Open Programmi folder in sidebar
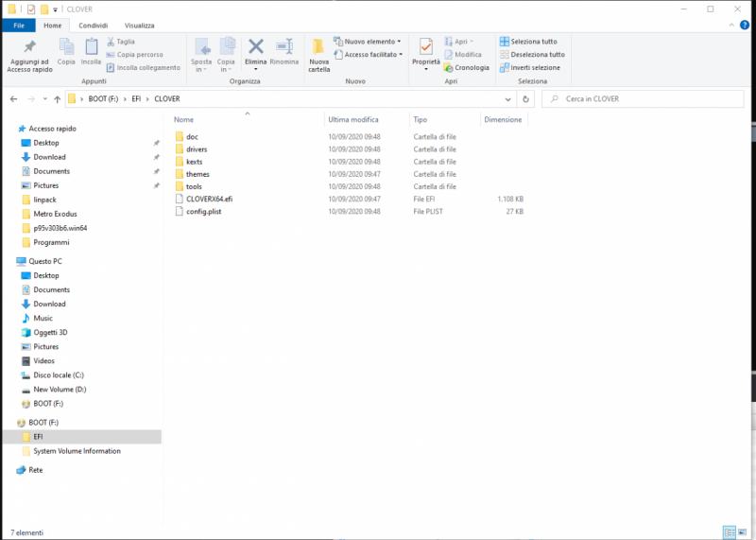Image resolution: width=756 pixels, height=540 pixels. click(51, 242)
